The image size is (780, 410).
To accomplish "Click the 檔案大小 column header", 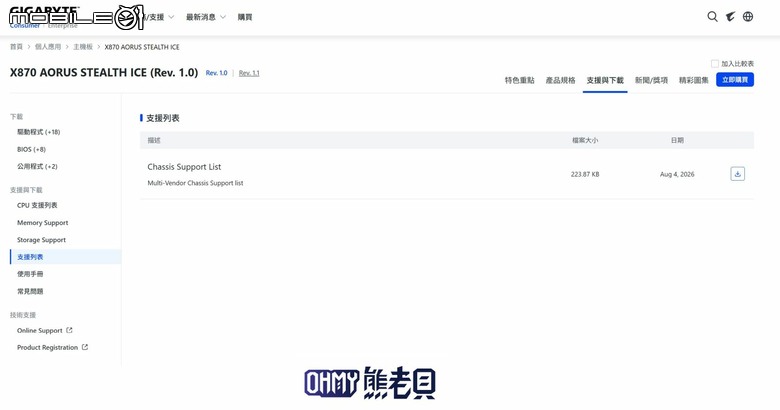I will (585, 140).
